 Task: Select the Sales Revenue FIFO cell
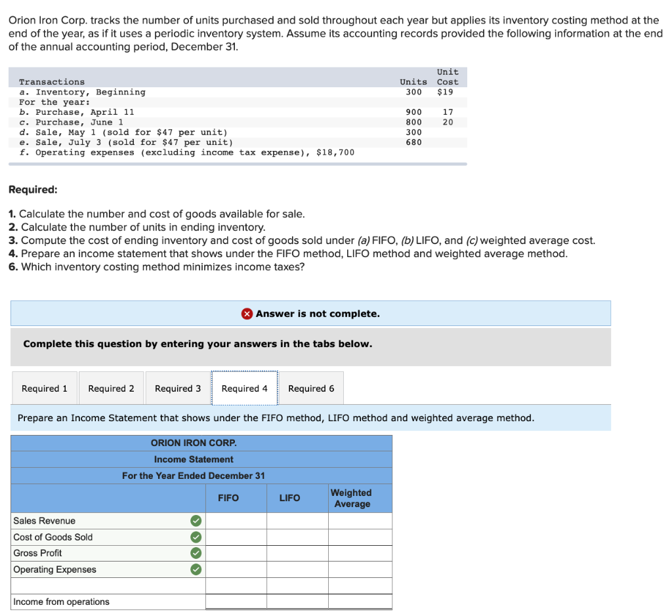point(236,521)
